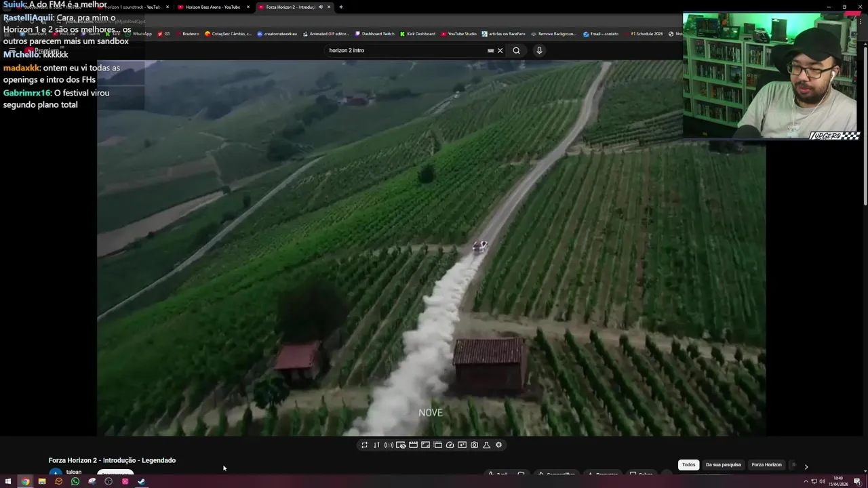Click the video title Forza Horizon 2 - Introdução - Legendado
This screenshot has height=488, width=868.
(112, 460)
